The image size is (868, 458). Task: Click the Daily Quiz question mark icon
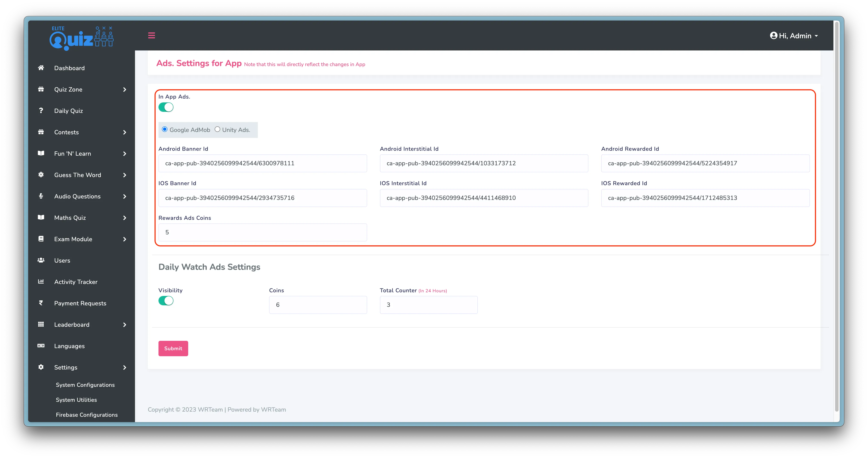coord(41,111)
